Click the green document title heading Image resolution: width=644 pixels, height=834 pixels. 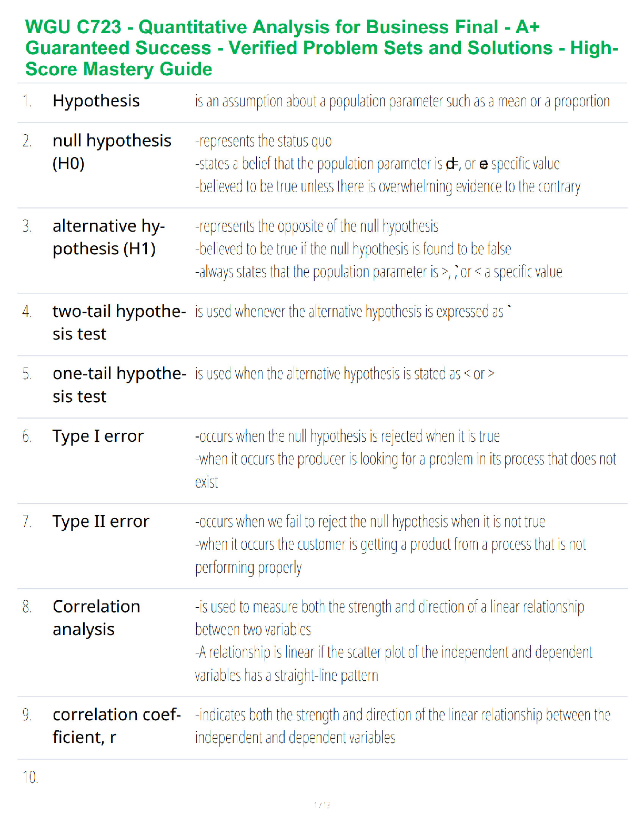coord(321,48)
